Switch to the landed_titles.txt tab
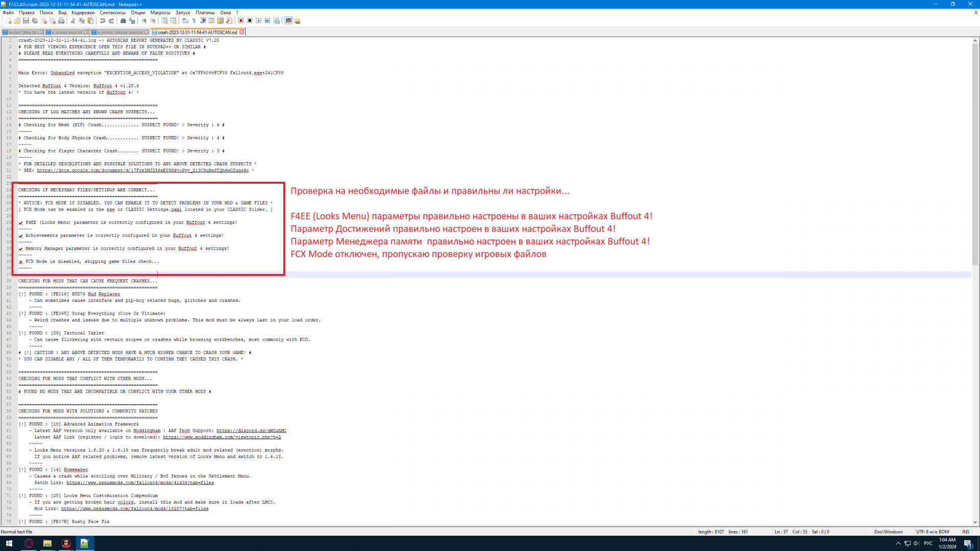This screenshot has width=980, height=551. pyautogui.click(x=22, y=32)
